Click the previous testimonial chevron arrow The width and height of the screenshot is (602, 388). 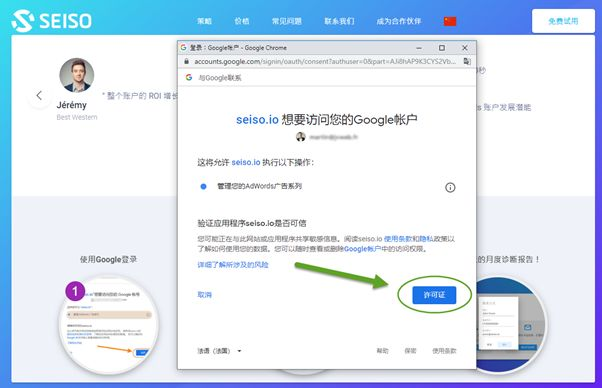(39, 96)
